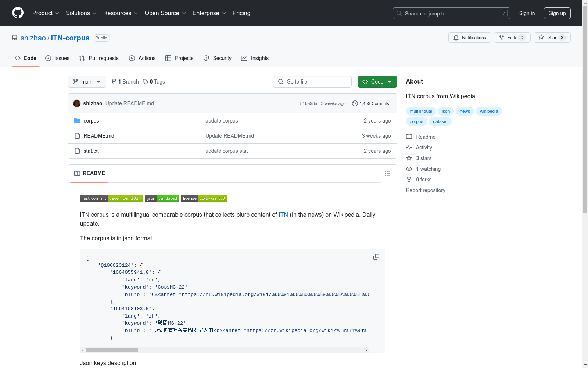View 0 forks list

[419, 180]
